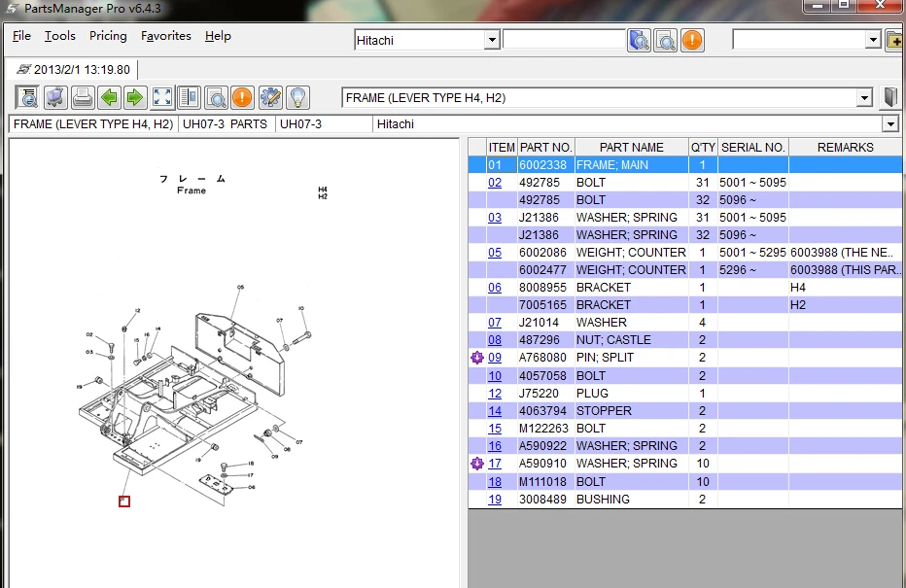The height and width of the screenshot is (588, 906).
Task: Click item link 18
Action: pyautogui.click(x=495, y=482)
